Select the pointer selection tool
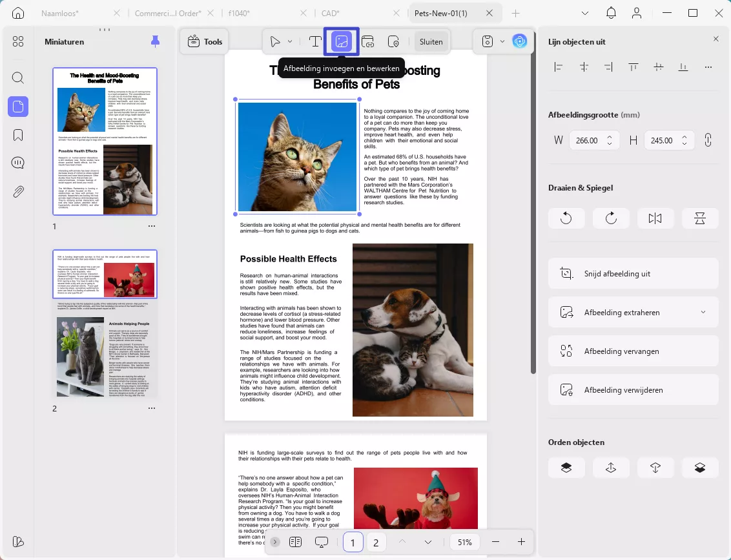Viewport: 731px width, 560px height. click(275, 41)
